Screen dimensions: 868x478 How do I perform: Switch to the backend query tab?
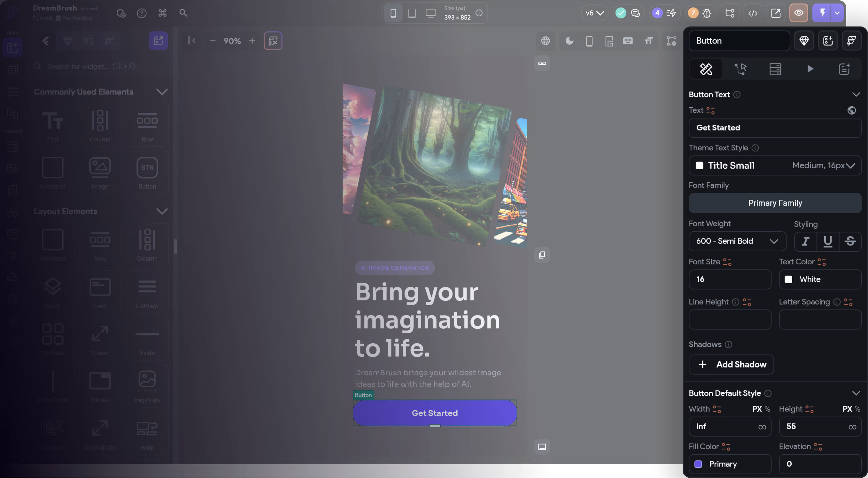point(775,69)
